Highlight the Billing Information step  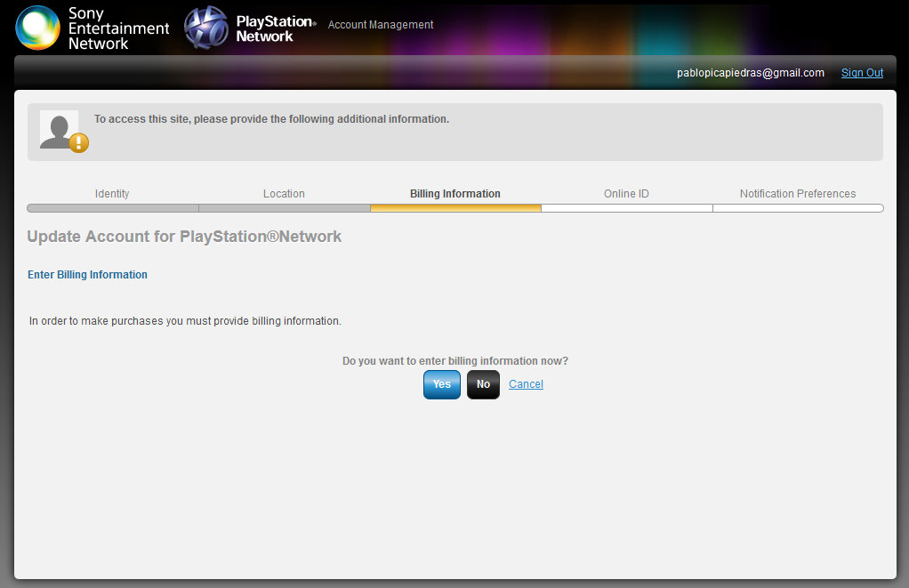tap(455, 193)
